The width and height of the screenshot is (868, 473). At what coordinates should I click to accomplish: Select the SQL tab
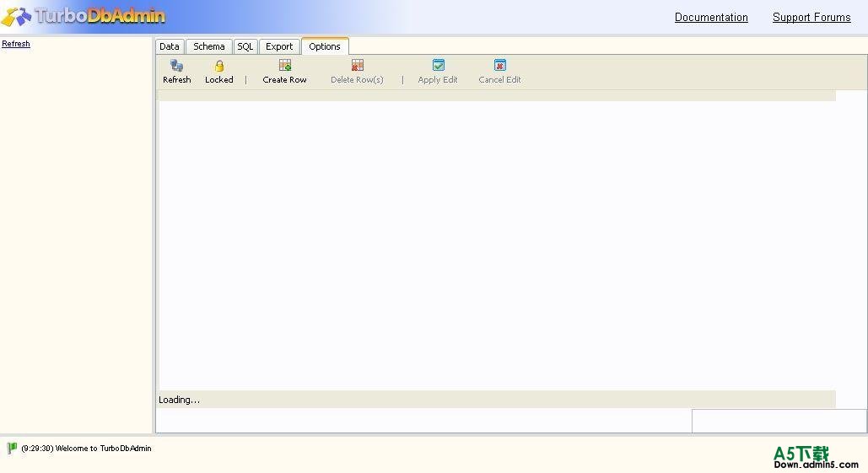coord(245,46)
